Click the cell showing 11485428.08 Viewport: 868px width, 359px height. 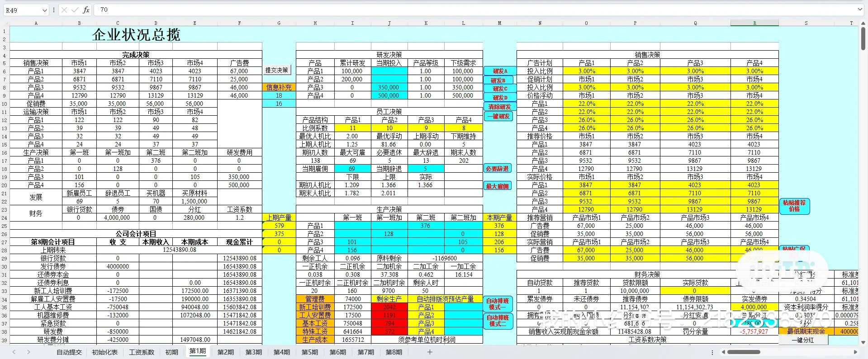coord(635,331)
